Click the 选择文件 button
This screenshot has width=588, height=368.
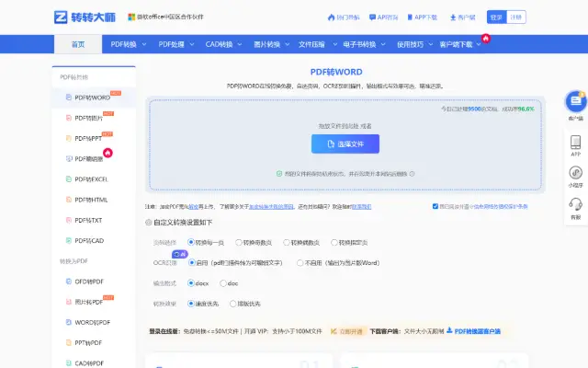point(345,144)
